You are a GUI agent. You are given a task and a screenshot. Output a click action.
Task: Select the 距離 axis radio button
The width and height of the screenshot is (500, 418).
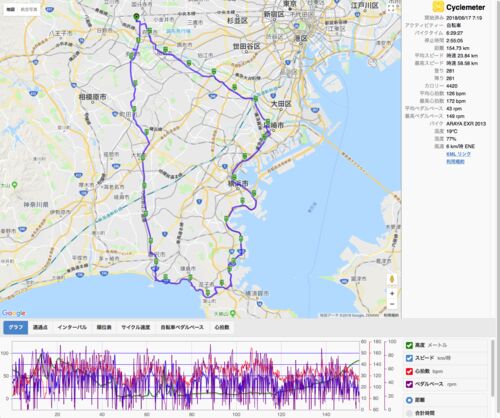pos(409,400)
